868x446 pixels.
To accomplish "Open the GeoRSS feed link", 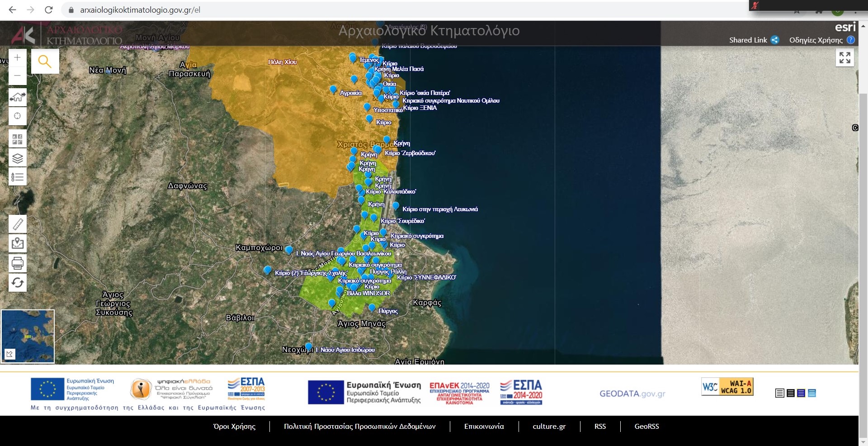I will pos(646,427).
